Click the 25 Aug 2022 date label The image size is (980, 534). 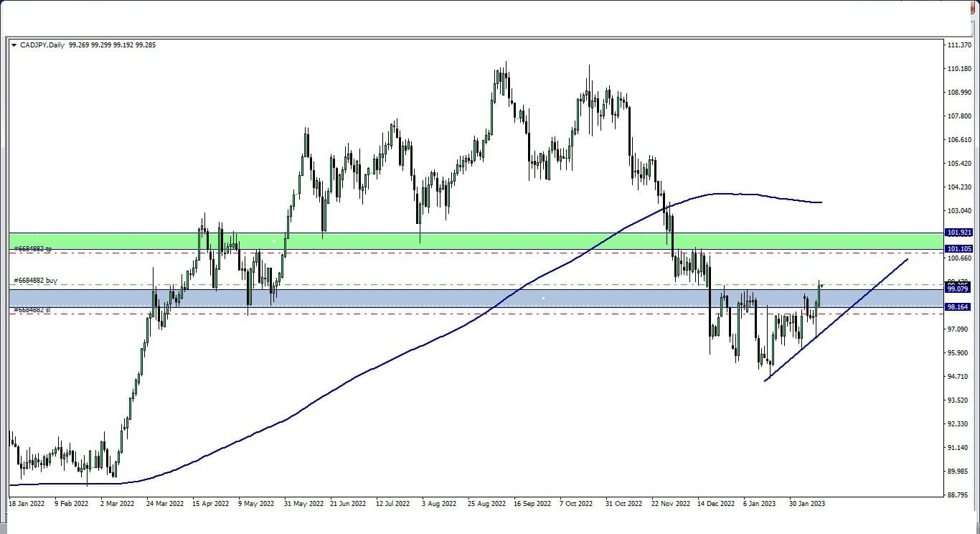tap(486, 504)
